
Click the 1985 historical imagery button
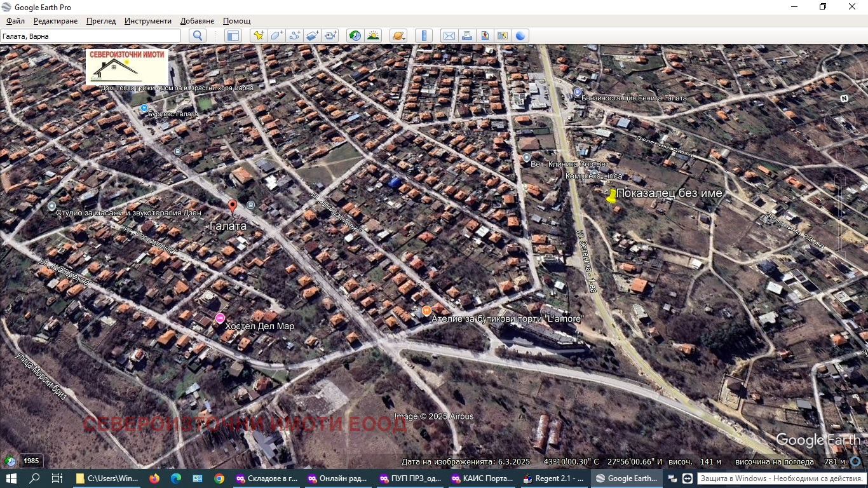(31, 461)
